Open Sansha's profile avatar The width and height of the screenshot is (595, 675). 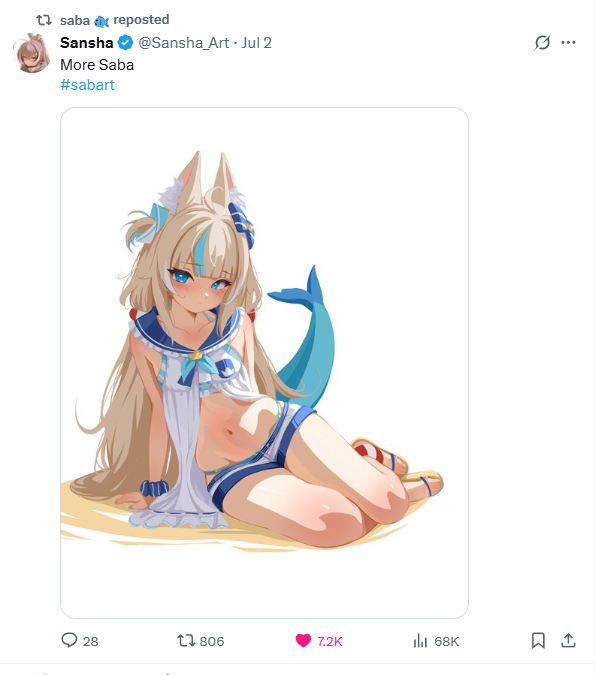coord(32,53)
